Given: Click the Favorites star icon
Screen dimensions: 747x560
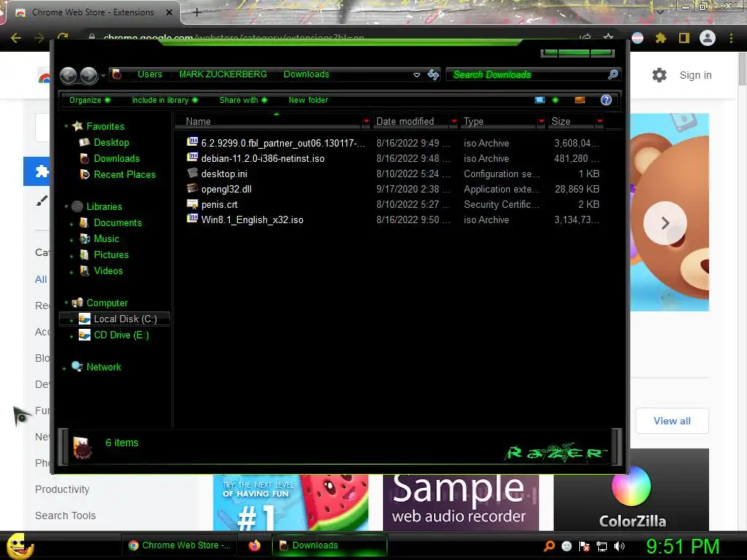Looking at the screenshot, I should click(x=77, y=125).
